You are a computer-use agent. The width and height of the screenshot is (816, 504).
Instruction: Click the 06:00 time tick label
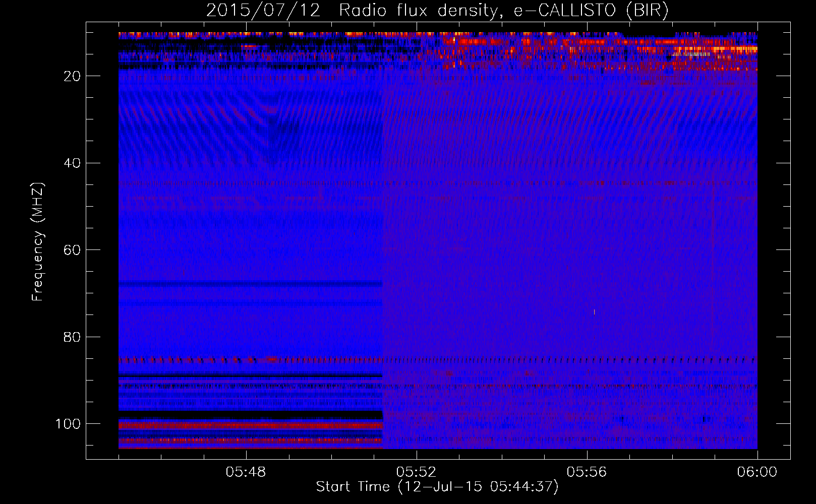(x=757, y=472)
